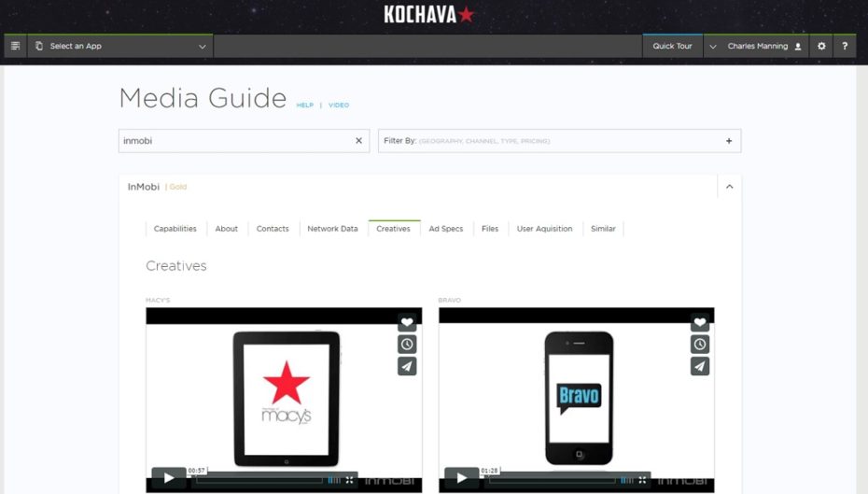868x494 pixels.
Task: Switch to the User Aquisition tab
Action: click(x=545, y=229)
